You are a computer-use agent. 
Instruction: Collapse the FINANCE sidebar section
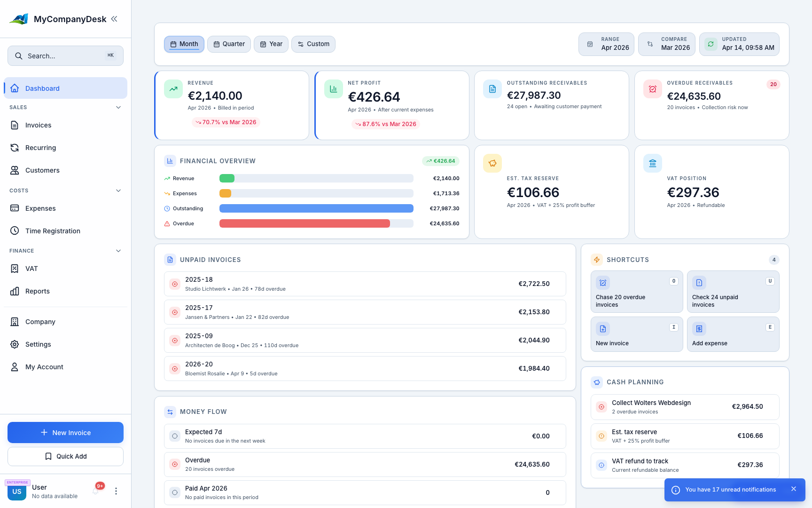pos(118,251)
